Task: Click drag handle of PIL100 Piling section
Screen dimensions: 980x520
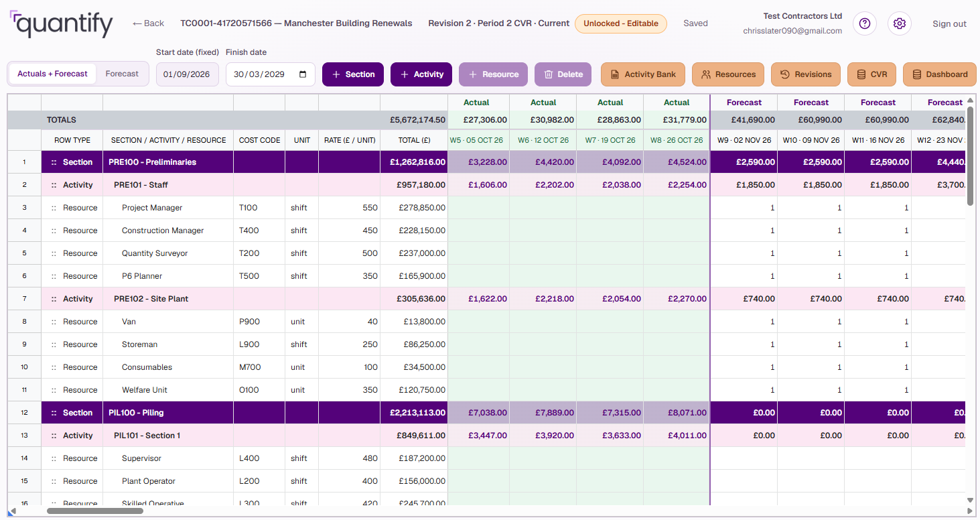Action: point(54,413)
